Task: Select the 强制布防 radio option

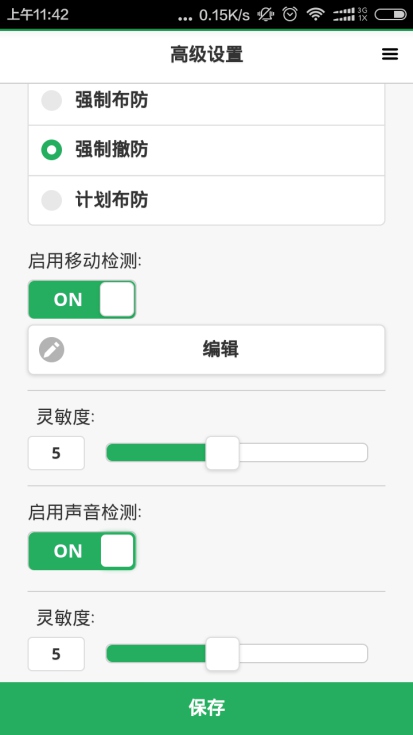Action: (206, 100)
